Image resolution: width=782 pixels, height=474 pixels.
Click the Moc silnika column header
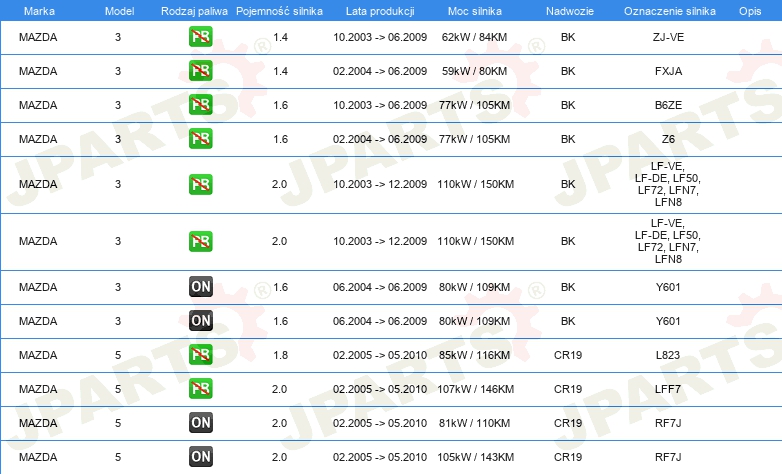474,11
